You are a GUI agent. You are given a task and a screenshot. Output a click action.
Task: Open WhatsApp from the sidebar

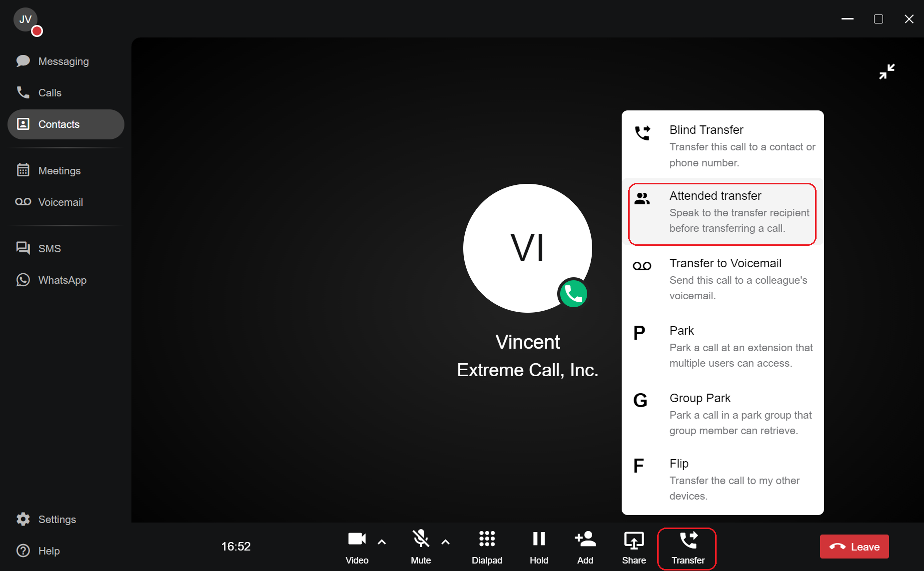(62, 280)
